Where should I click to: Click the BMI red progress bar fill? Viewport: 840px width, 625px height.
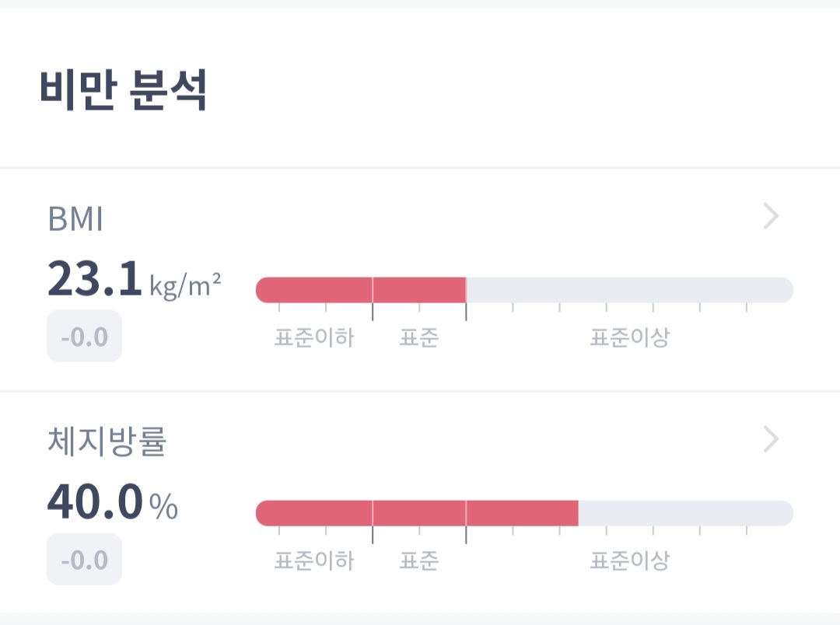(361, 290)
